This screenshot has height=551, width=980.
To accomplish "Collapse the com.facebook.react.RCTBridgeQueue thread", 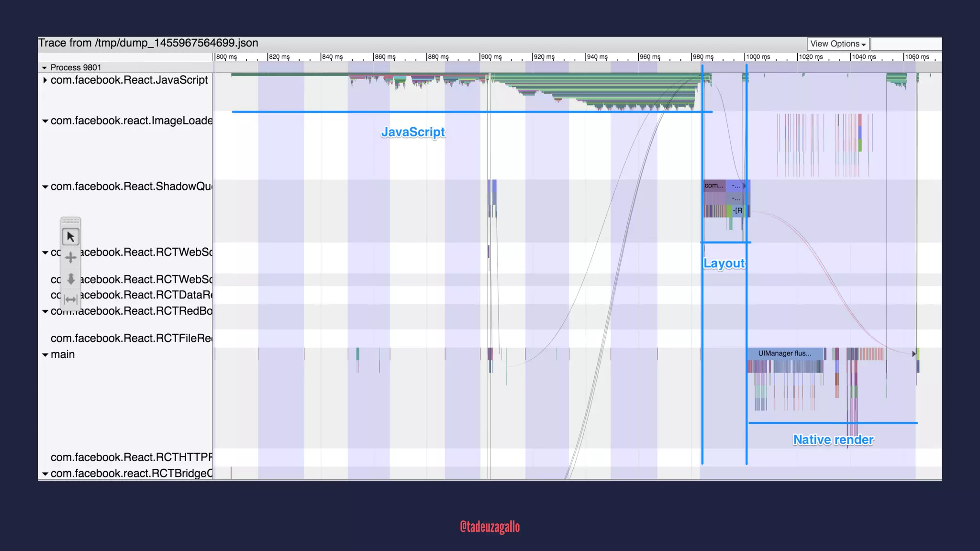I will pyautogui.click(x=45, y=474).
